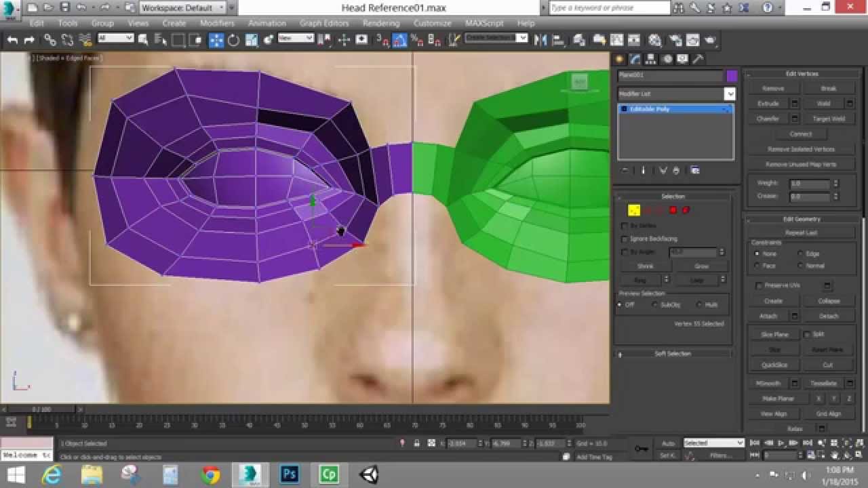Open the Rendering menu

pos(380,23)
